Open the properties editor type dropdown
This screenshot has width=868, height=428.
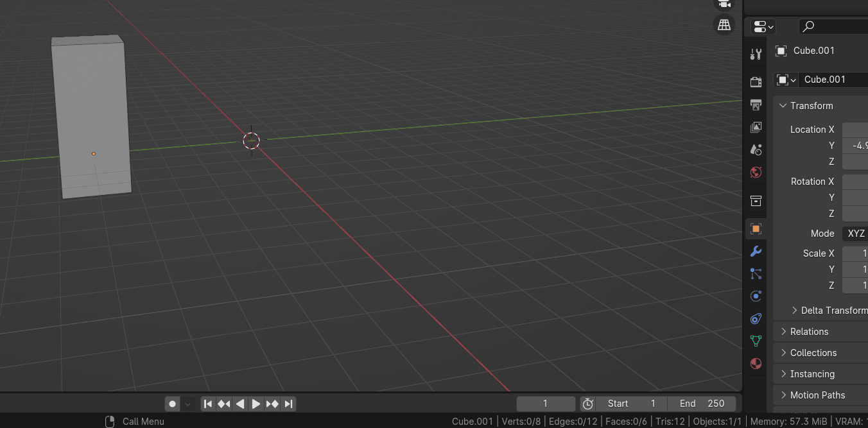[x=763, y=26]
